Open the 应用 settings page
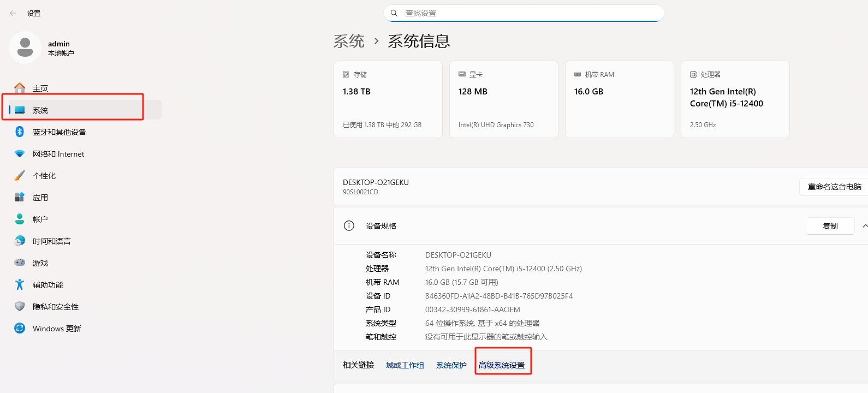This screenshot has width=868, height=393. (x=85, y=197)
